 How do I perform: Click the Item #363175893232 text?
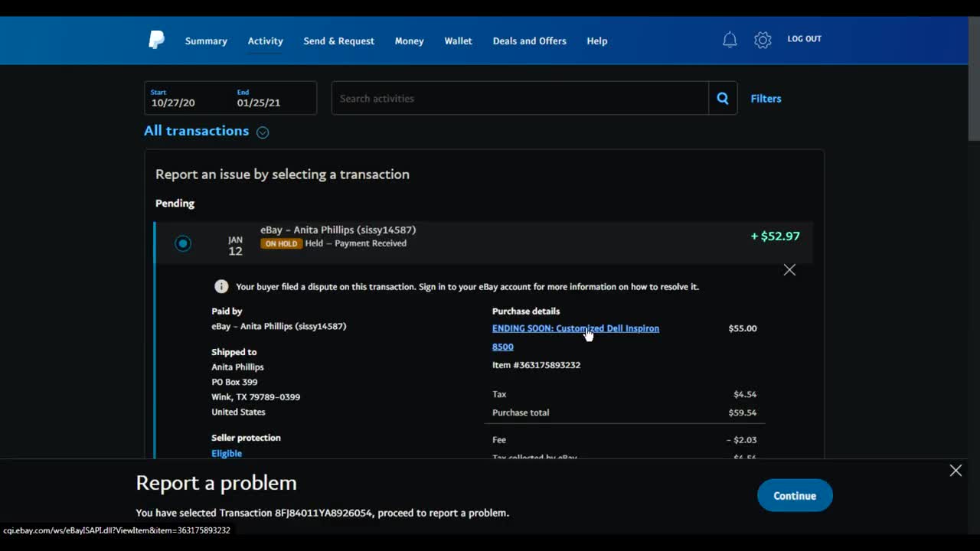[536, 365]
